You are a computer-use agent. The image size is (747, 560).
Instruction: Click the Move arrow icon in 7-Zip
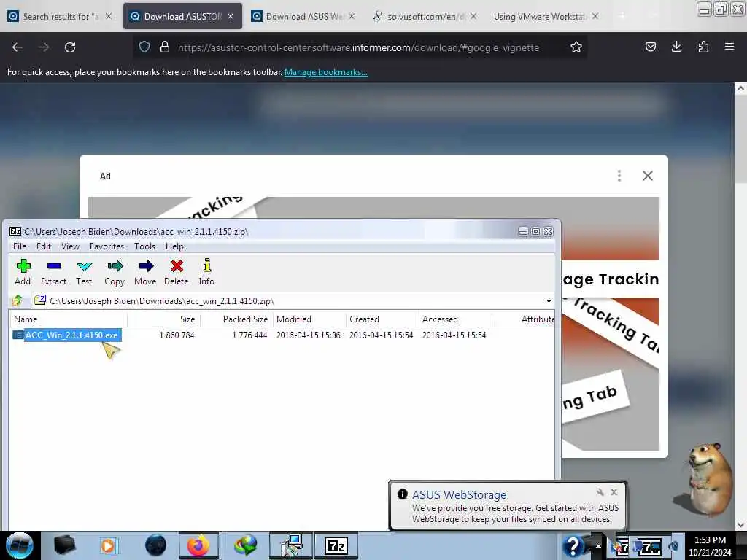coord(146,265)
